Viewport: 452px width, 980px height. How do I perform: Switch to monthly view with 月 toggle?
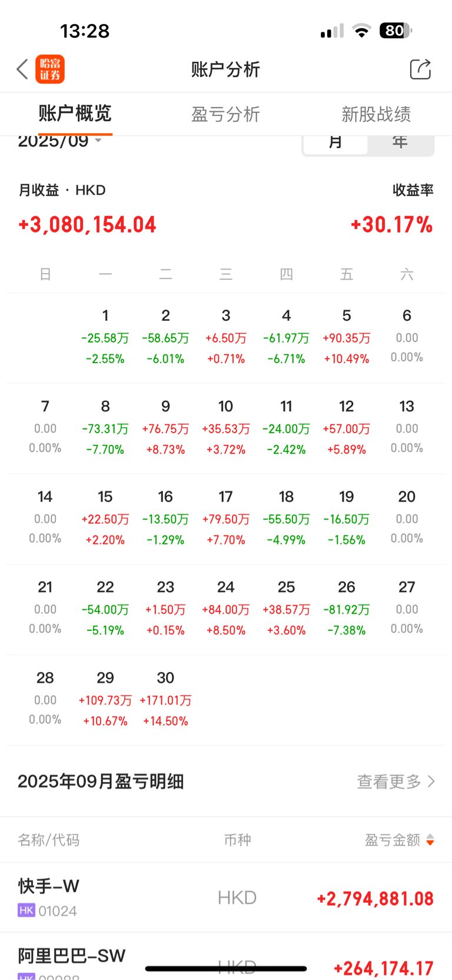click(x=335, y=142)
